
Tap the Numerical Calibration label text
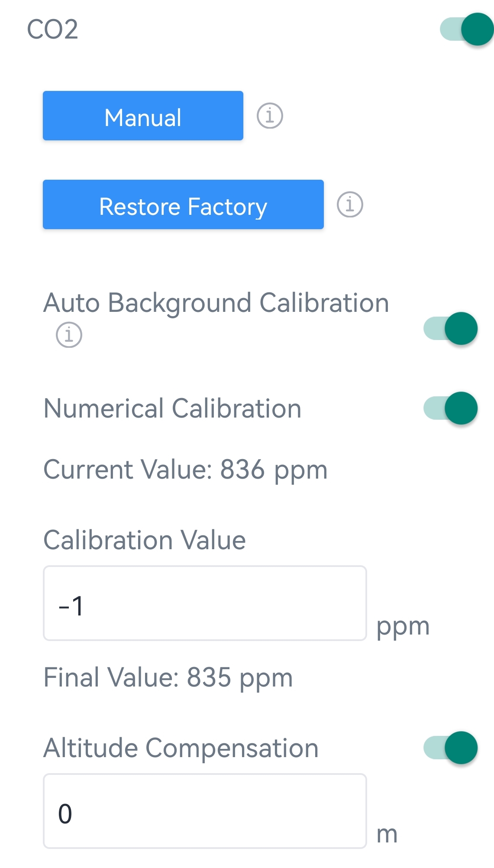pos(172,408)
